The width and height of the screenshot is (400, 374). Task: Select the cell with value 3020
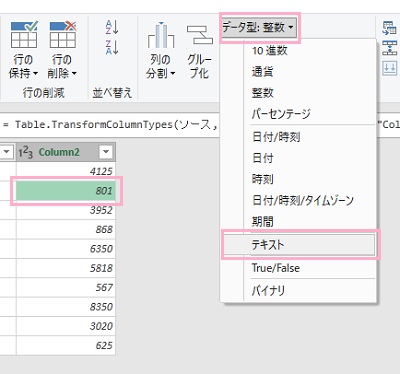pos(66,326)
